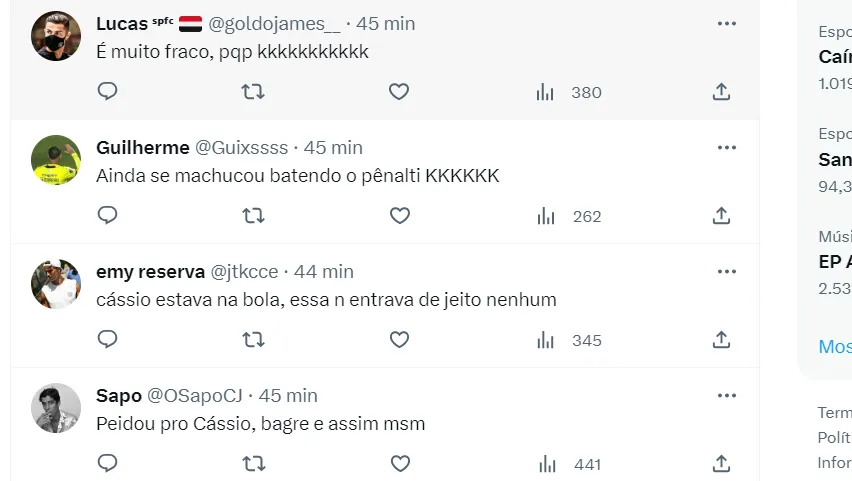Open more options on Guilherme's tweet

coord(727,147)
